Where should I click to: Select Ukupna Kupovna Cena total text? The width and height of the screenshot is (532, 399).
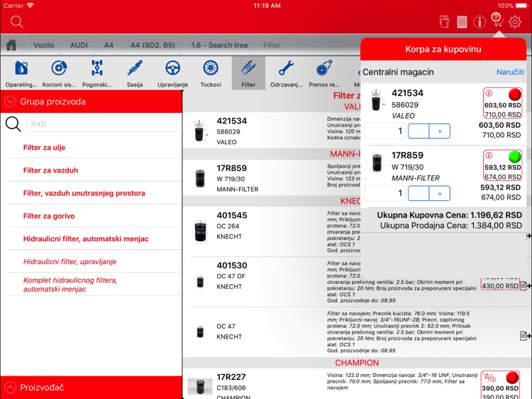click(x=450, y=215)
